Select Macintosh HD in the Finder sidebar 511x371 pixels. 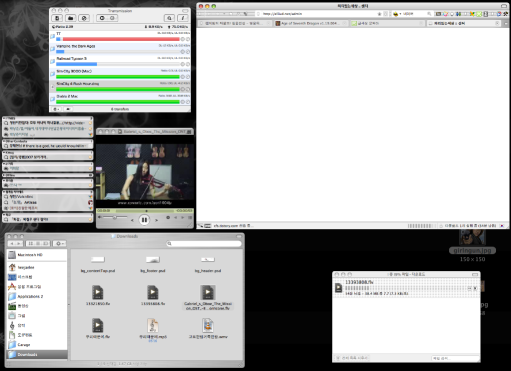37,255
